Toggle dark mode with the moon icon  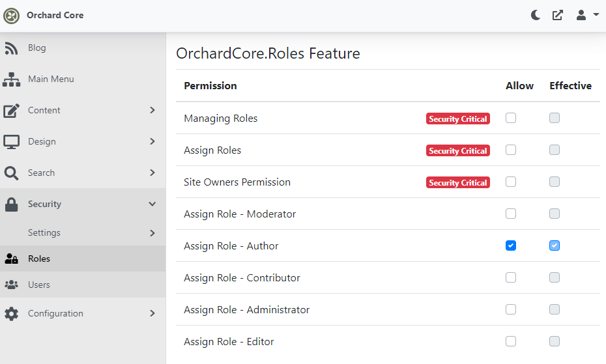click(x=535, y=15)
